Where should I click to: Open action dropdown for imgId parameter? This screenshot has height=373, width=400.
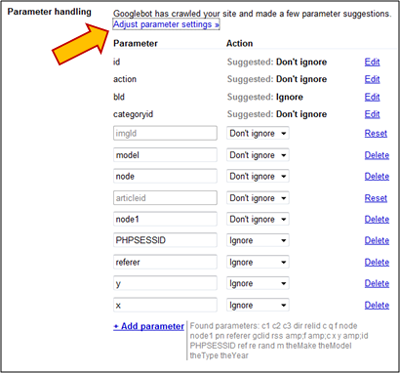pos(258,133)
